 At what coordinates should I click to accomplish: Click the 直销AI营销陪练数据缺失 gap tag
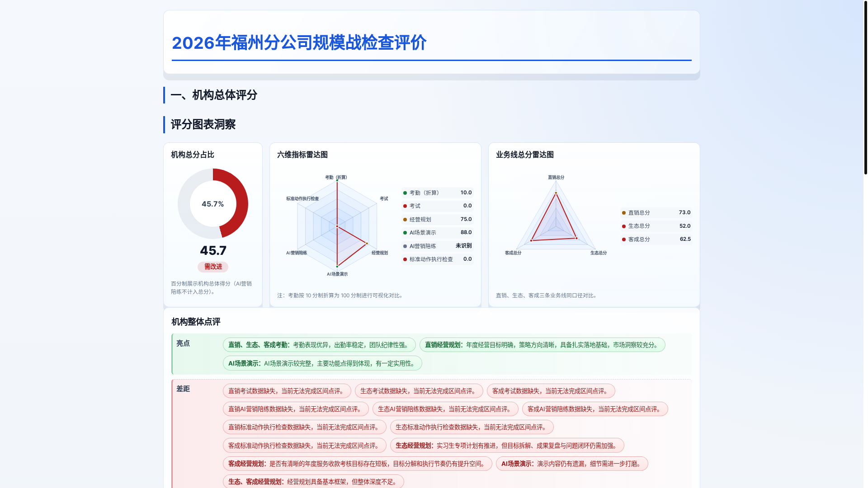pyautogui.click(x=296, y=409)
